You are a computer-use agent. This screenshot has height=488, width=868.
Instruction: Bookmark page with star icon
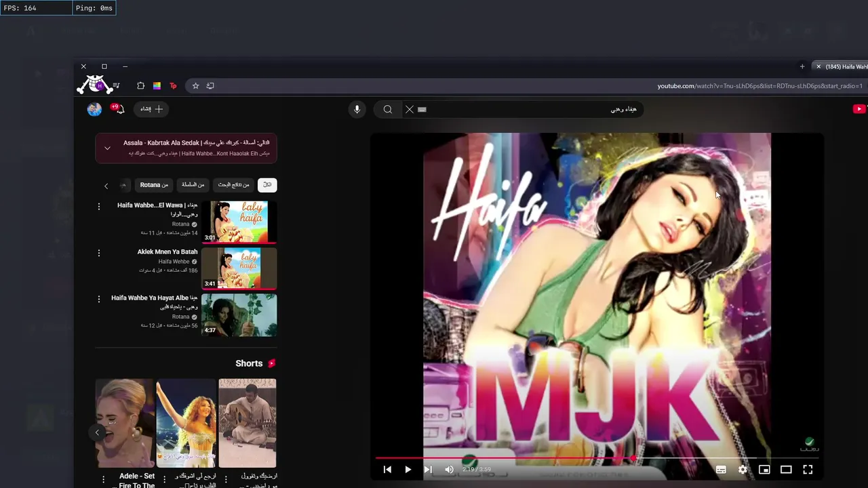(195, 86)
